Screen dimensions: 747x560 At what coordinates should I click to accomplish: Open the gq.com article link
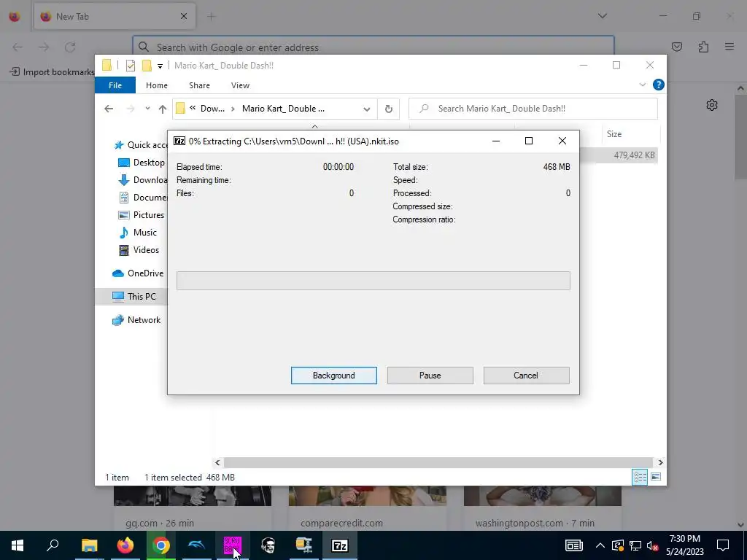193,510
